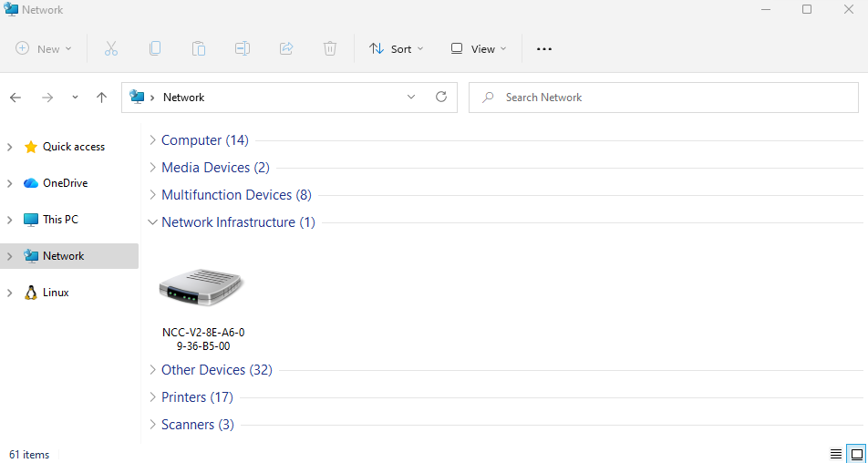Expand the Printers (17) group
Image resolution: width=868 pixels, height=463 pixels.
click(x=153, y=397)
